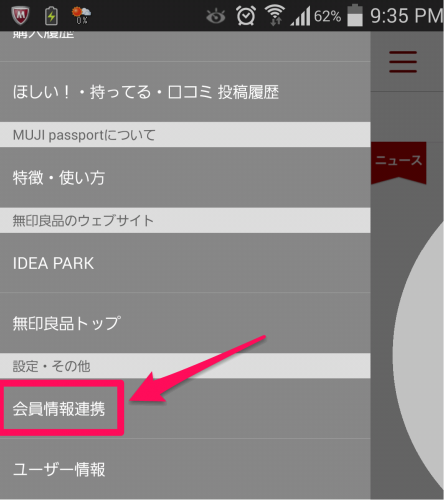444x500 pixels.
Task: Tap the cellular signal strength icon
Action: point(300,16)
